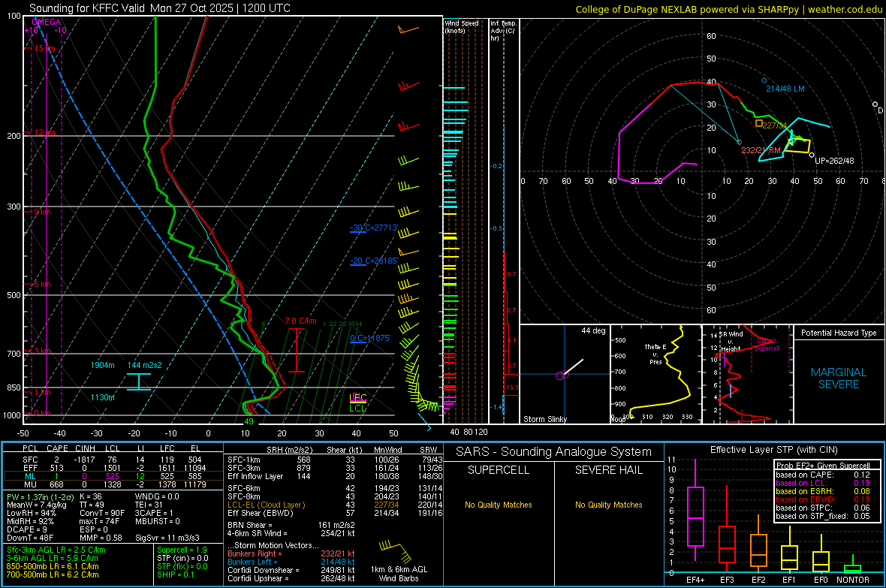The image size is (886, 588).
Task: Click the SHIP = 0.1 parameter
Action: (x=176, y=574)
